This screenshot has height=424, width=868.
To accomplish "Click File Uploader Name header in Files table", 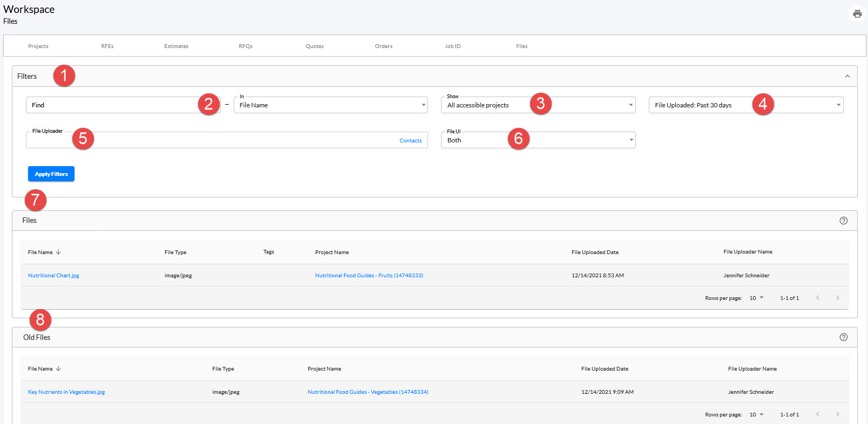I will tap(748, 252).
